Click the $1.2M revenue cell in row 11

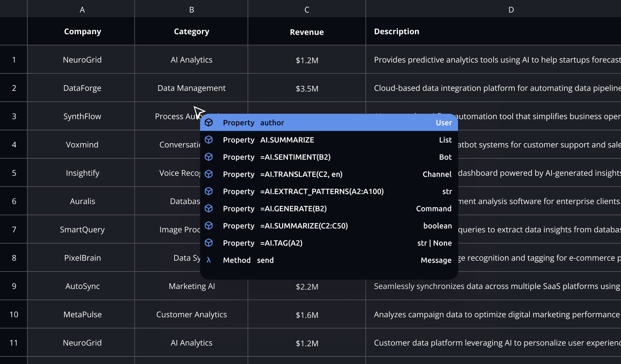307,343
